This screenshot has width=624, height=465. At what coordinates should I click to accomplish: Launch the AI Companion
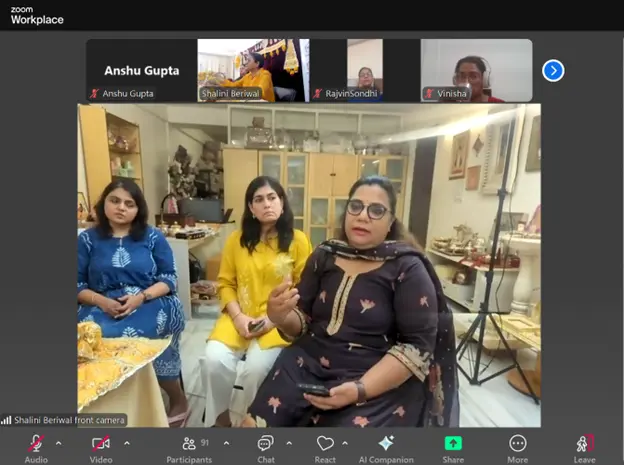coord(386,443)
